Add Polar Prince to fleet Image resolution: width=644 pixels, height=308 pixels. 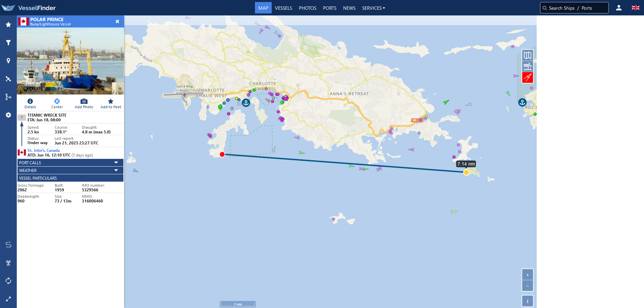point(111,104)
